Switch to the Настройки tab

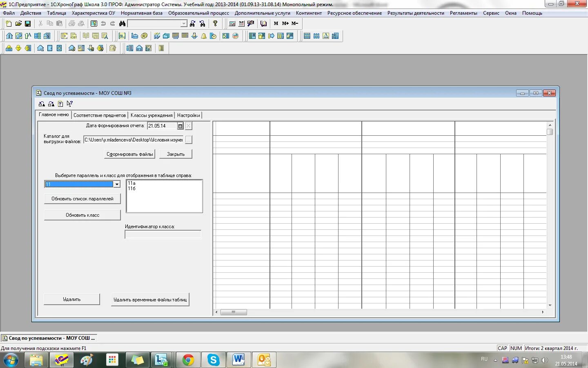coord(189,115)
